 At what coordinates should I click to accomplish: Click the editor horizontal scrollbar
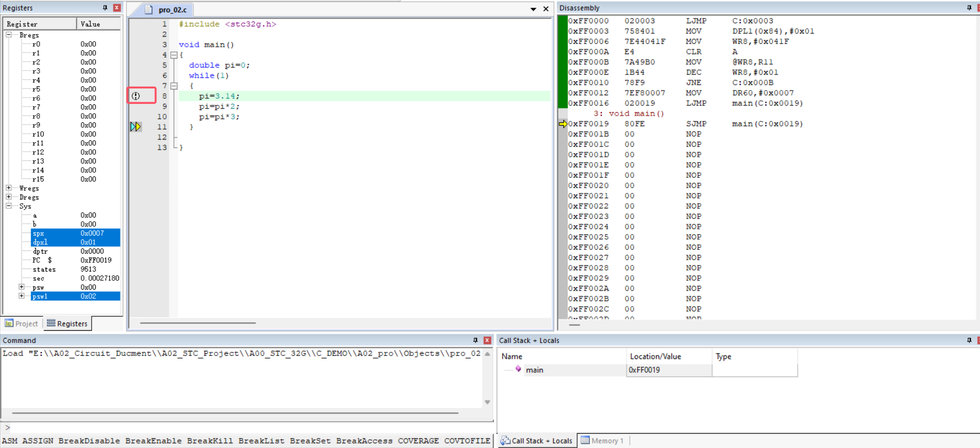198,323
